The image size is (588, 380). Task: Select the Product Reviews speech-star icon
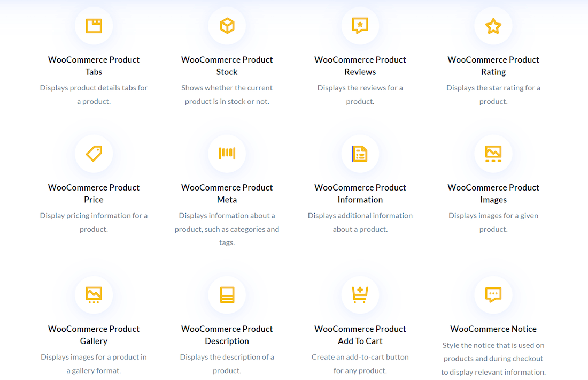click(360, 26)
